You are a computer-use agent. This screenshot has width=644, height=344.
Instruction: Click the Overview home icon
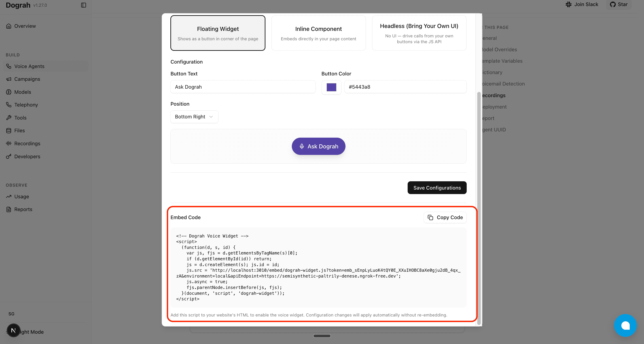[x=9, y=26]
